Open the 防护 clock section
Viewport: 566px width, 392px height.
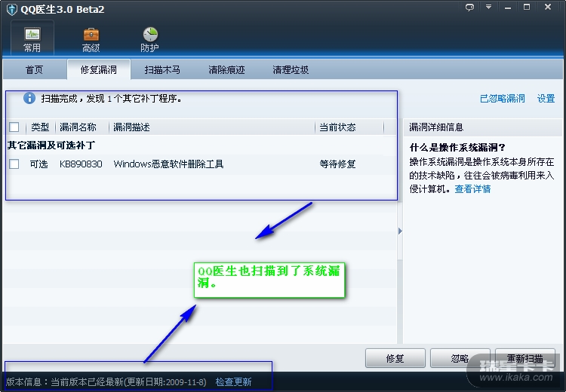click(x=149, y=40)
